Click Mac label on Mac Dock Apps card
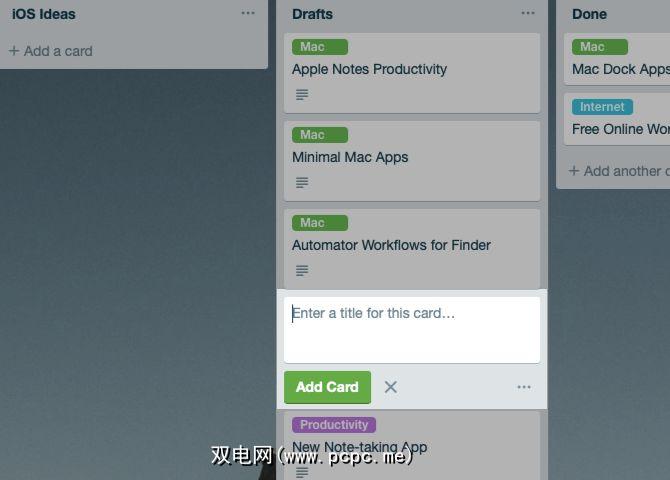The image size is (670, 480). [600, 47]
